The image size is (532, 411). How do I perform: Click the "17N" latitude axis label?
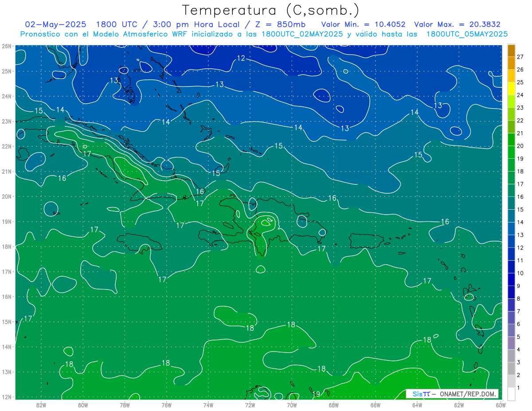(x=7, y=272)
